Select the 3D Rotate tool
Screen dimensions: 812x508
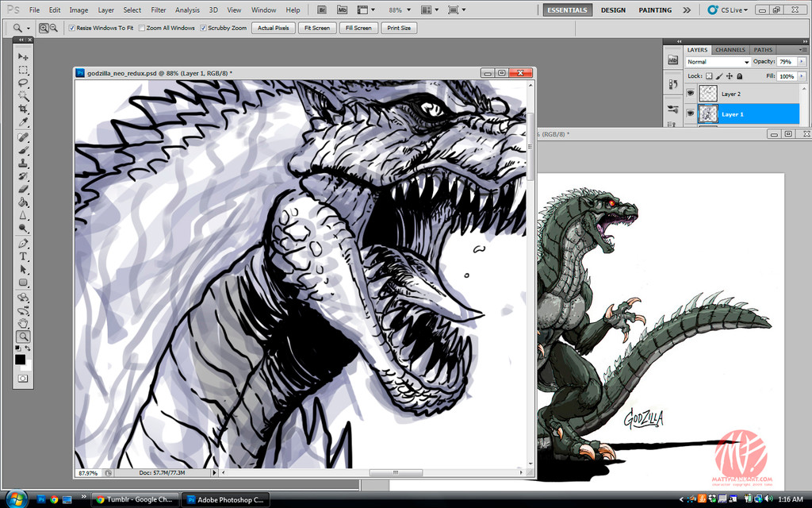pyautogui.click(x=23, y=298)
